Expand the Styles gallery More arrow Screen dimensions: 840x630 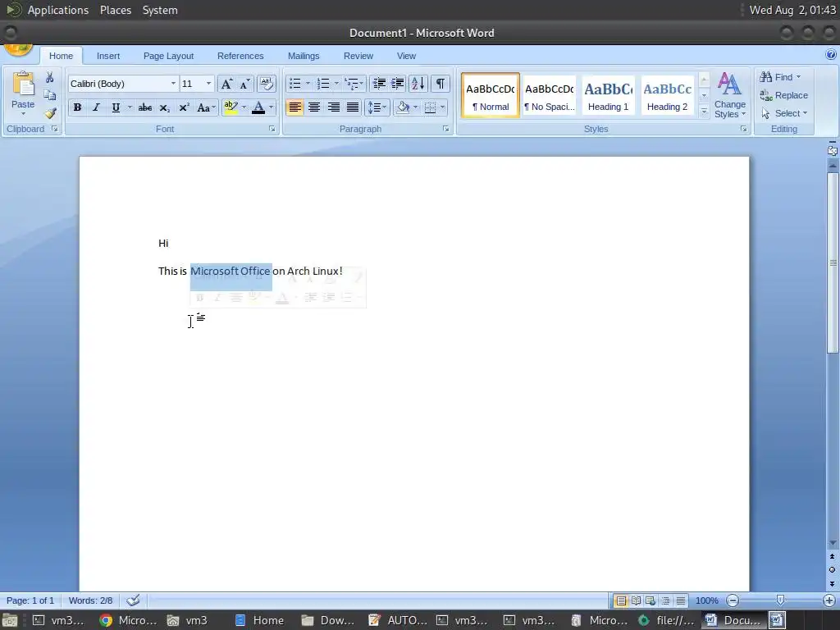tap(704, 112)
